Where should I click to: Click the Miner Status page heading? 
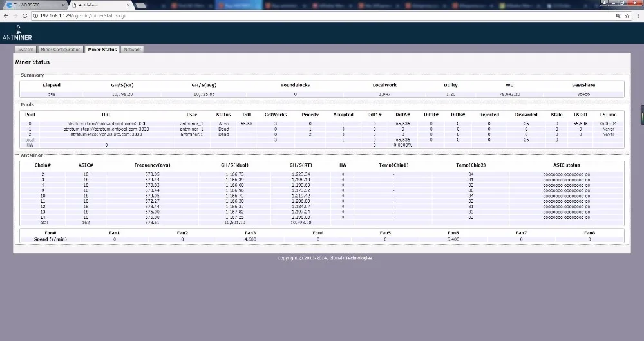coord(32,62)
